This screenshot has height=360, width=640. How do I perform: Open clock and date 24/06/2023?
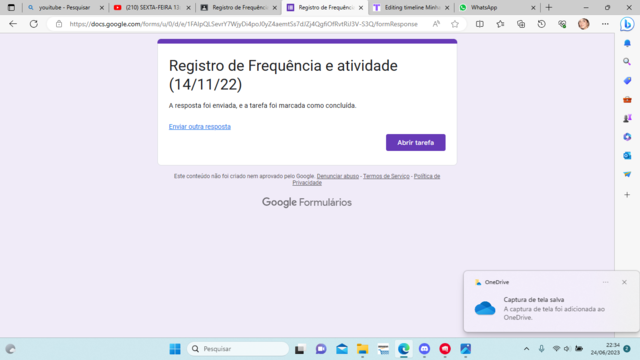pos(605,349)
